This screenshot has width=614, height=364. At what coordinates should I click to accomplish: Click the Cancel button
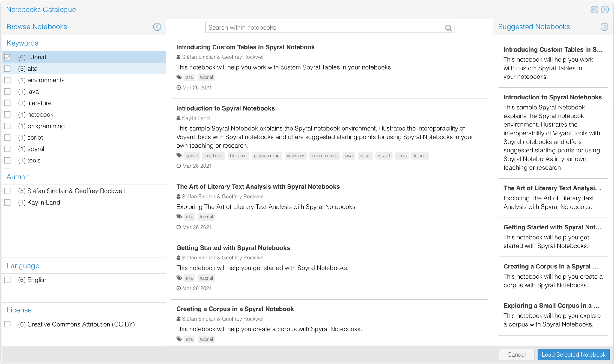(516, 354)
